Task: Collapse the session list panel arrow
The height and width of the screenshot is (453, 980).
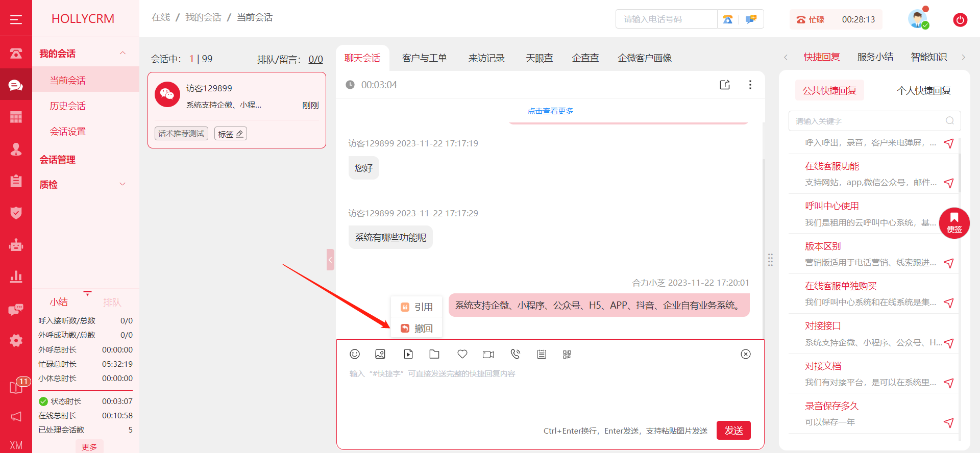Action: click(330, 260)
